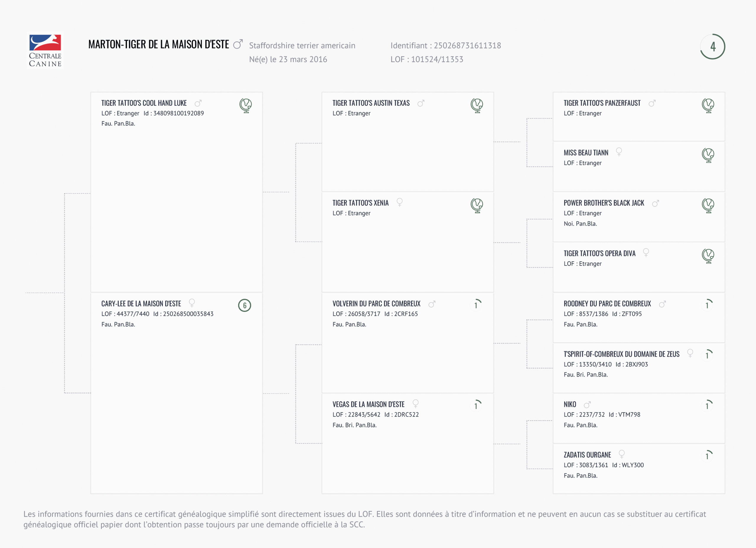Open Cary-Lee de la Maison d'Este entry
Image resolution: width=756 pixels, height=548 pixels.
(141, 304)
